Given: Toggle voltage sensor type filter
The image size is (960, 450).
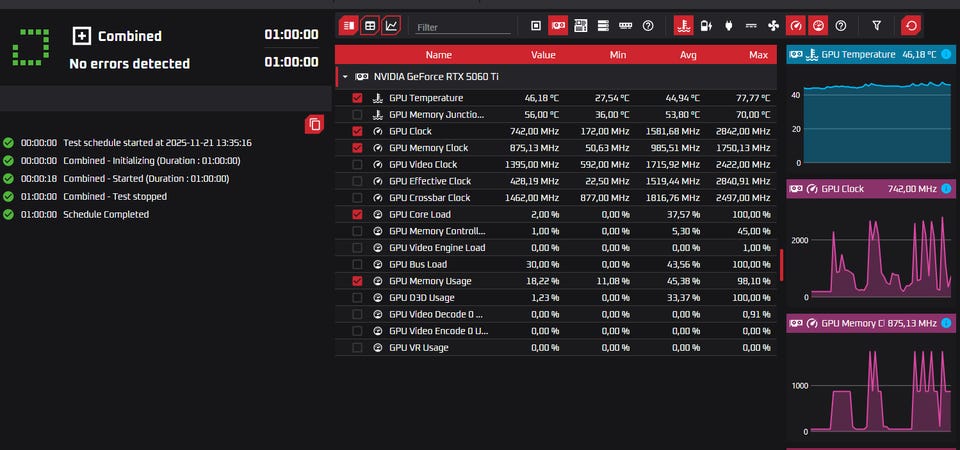Looking at the screenshot, I should tap(706, 26).
